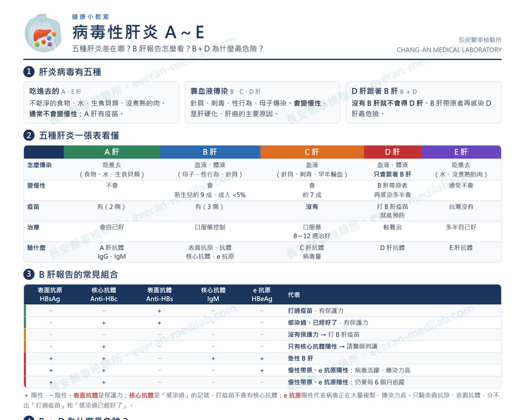Select the '驗什麼' row label
The image size is (525, 420).
click(36, 248)
